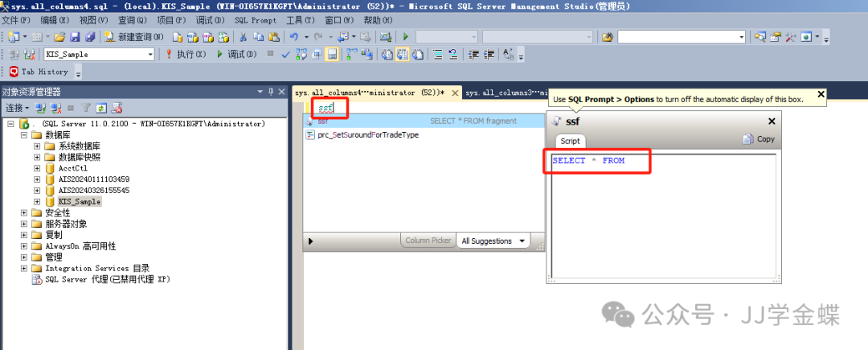Click the Disconnect icon in Object Explorer

click(x=56, y=108)
